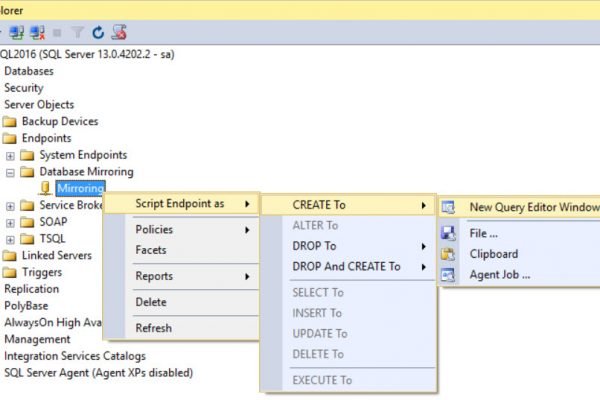Collapse the Database Mirroring node

pos(10,172)
